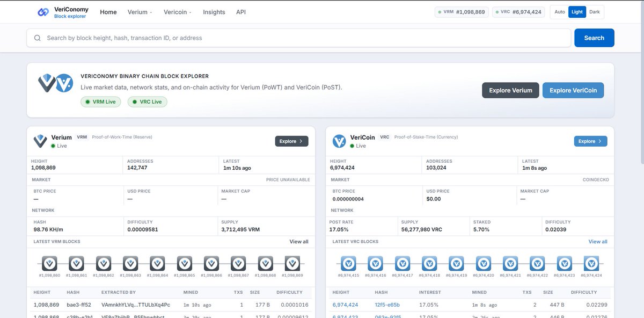
Task: Click the VRC #6,974,424 header badge
Action: pyautogui.click(x=518, y=12)
